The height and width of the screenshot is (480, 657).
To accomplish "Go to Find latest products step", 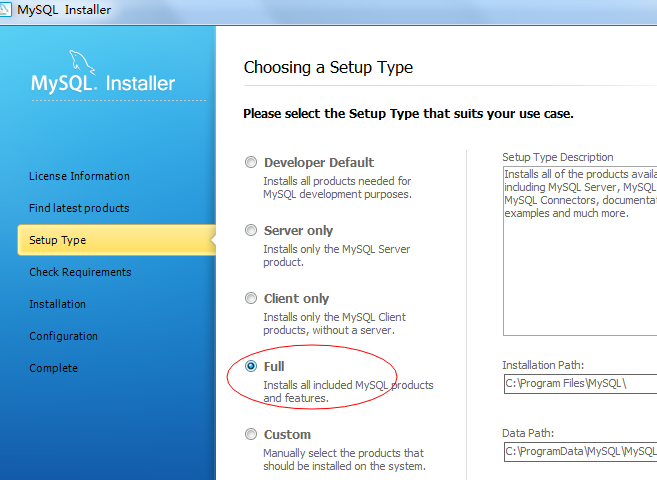I will pos(79,208).
